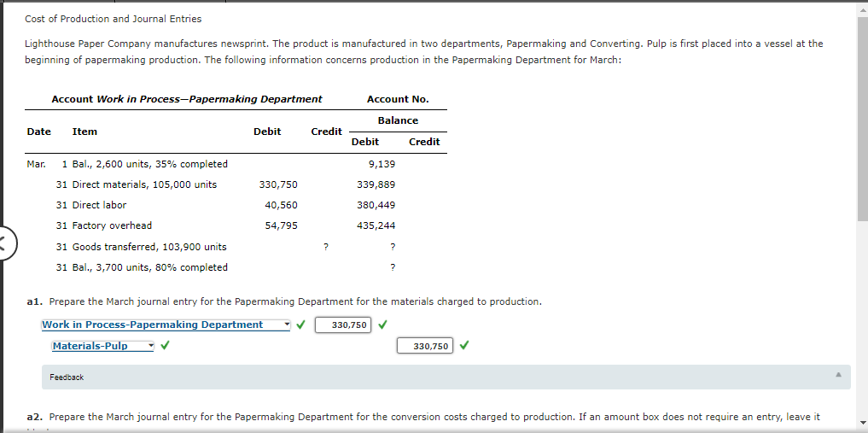Click the 'Factory overhead' item text
Viewport: 868px width, 433px height.
112,225
